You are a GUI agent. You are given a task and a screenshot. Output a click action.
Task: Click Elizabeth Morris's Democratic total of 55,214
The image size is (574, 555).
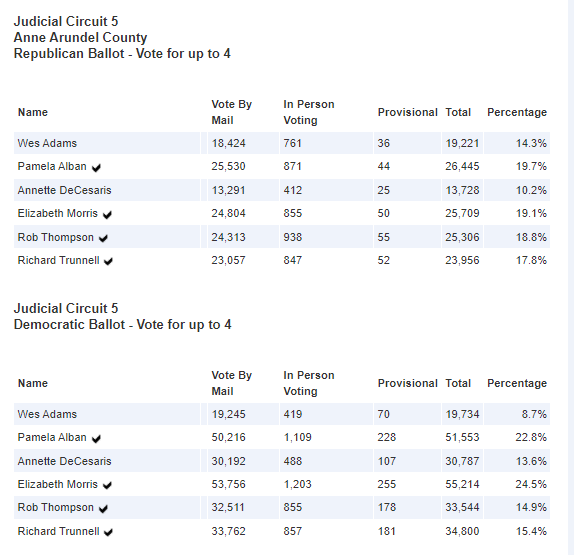(462, 484)
